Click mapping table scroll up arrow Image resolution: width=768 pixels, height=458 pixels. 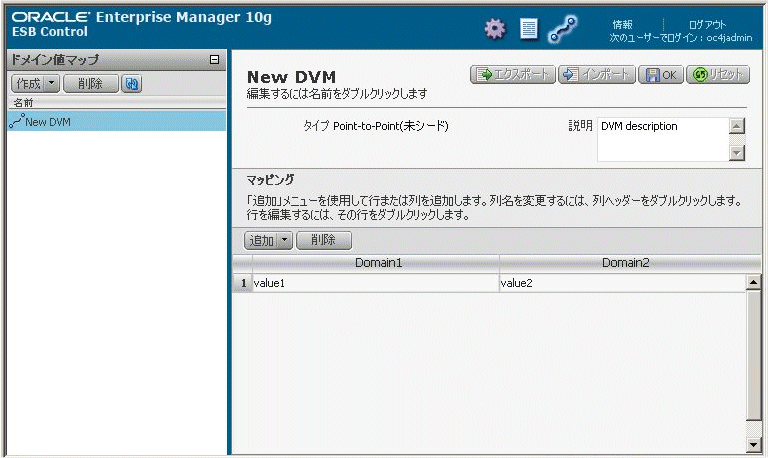coord(753,282)
